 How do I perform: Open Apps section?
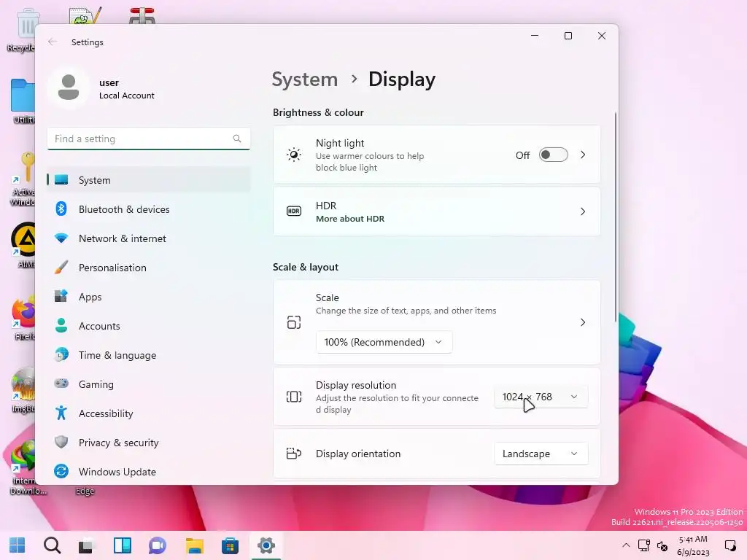pyautogui.click(x=149, y=297)
